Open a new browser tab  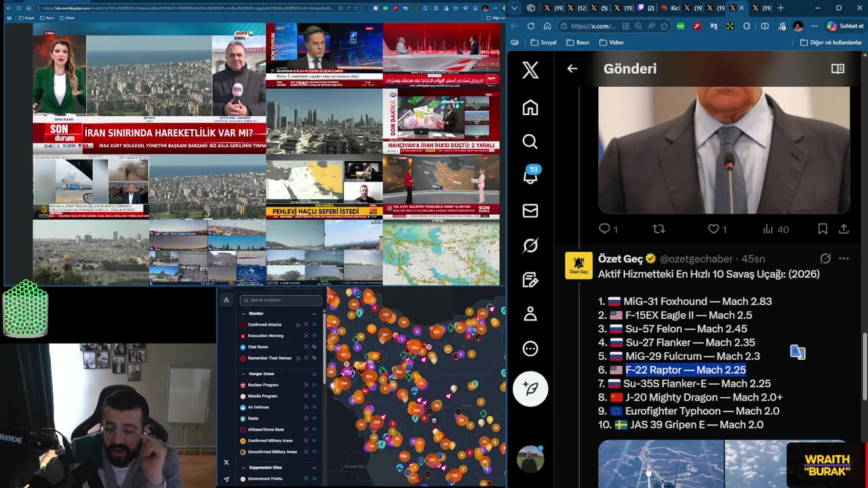[x=780, y=8]
